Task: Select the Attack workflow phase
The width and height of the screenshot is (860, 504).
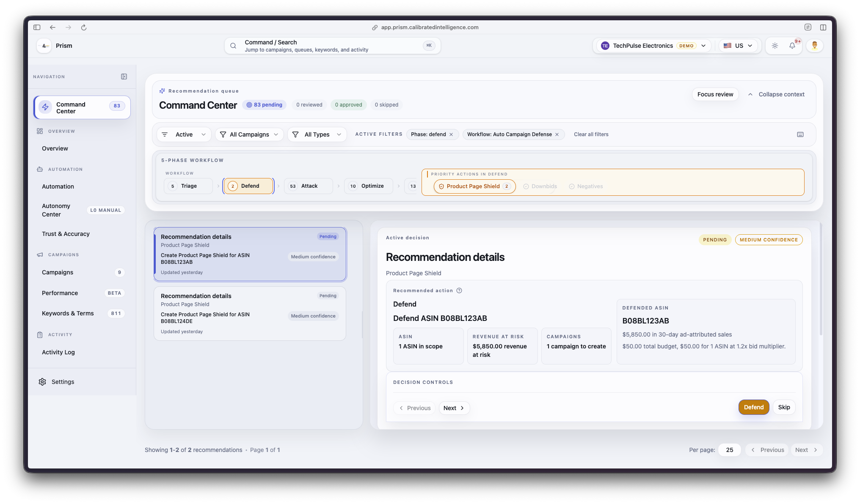Action: point(309,186)
